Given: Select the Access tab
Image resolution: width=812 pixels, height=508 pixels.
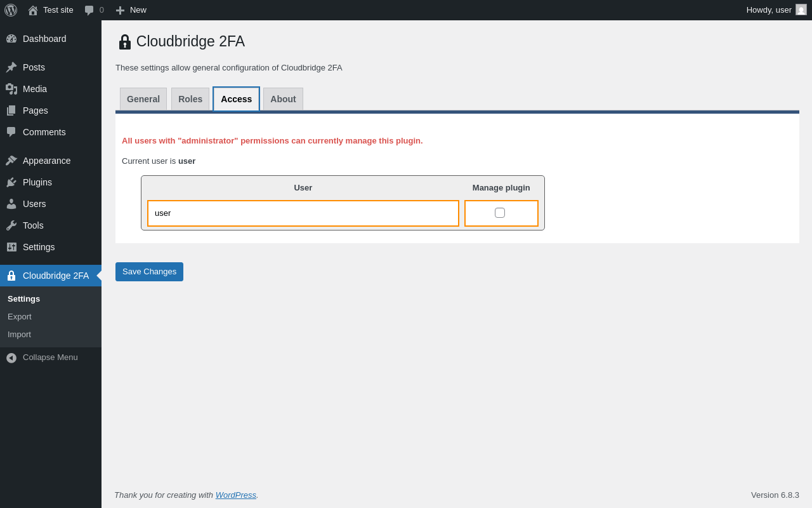Looking at the screenshot, I should point(236,99).
